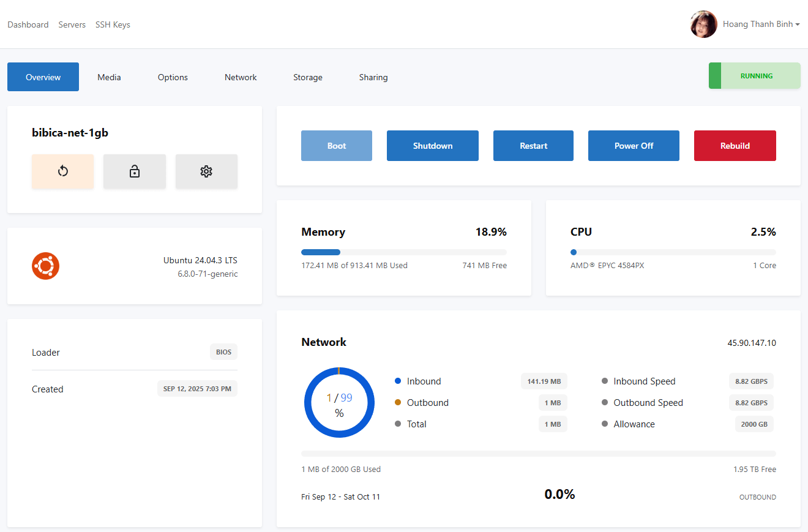This screenshot has width=808, height=532.
Task: Click the refresh icon under bibica-net-1gb
Action: click(62, 171)
